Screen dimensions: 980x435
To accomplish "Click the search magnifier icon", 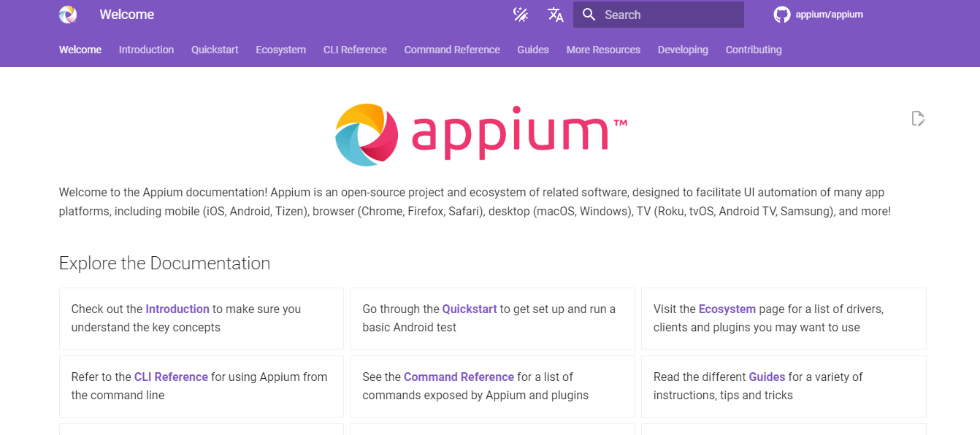I will click(589, 15).
